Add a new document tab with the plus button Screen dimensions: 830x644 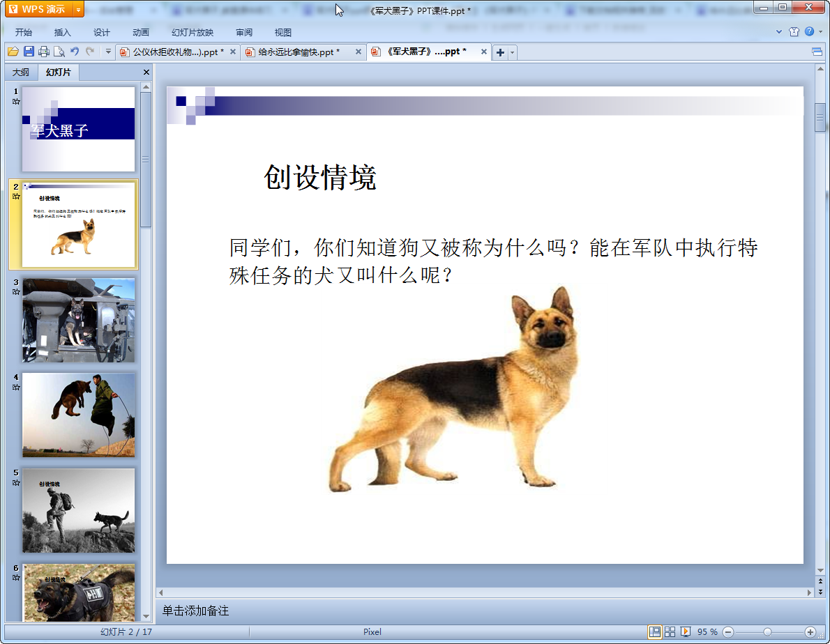[500, 52]
